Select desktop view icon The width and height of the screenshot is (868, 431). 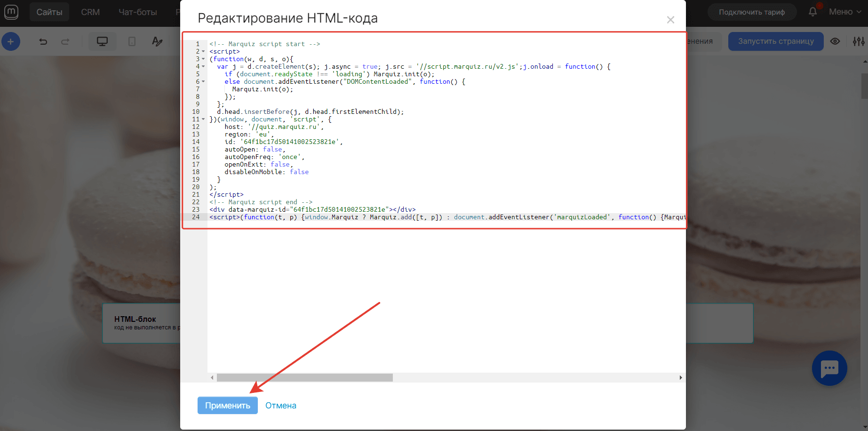click(102, 41)
